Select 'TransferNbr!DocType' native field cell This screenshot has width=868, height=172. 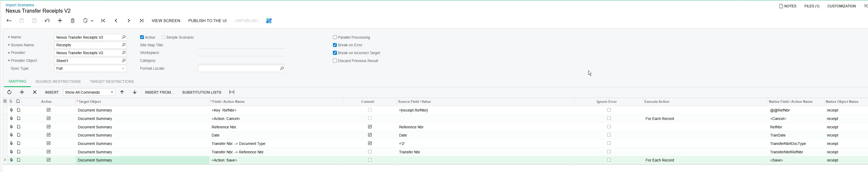tap(796, 144)
